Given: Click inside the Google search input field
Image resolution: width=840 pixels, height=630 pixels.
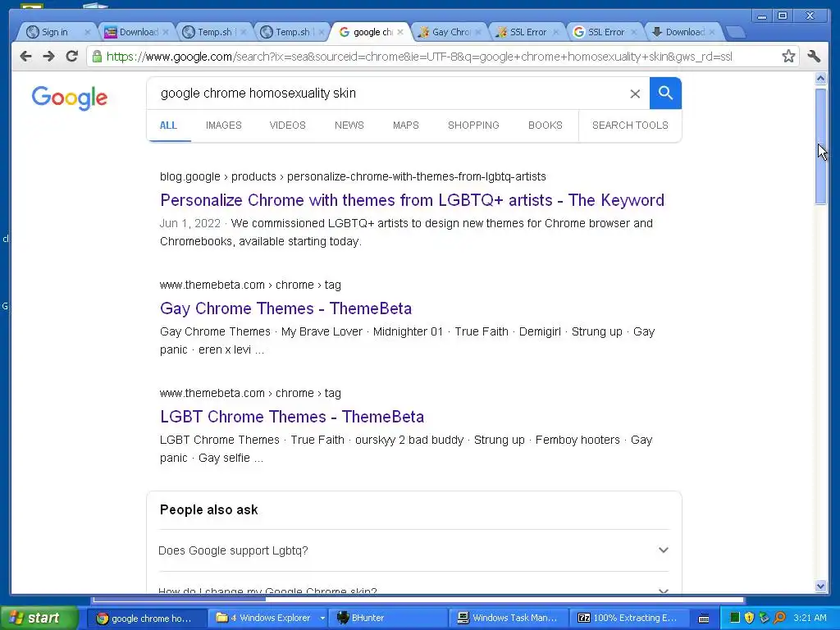Looking at the screenshot, I should (x=391, y=94).
